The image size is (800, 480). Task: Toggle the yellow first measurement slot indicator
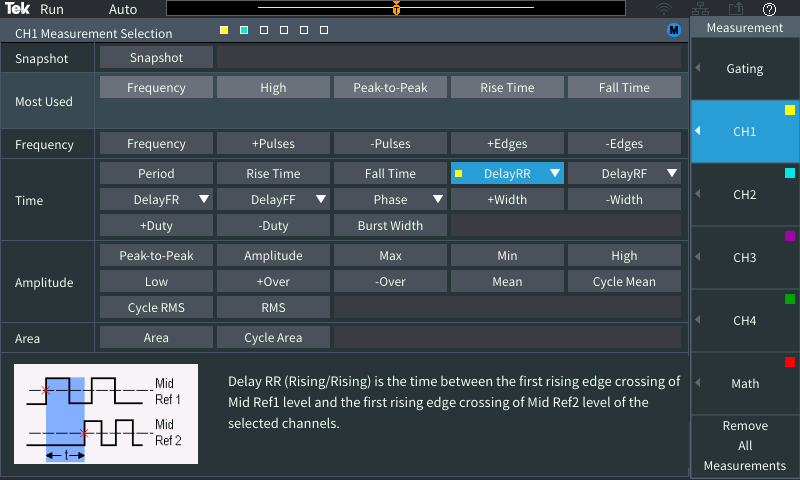click(224, 31)
